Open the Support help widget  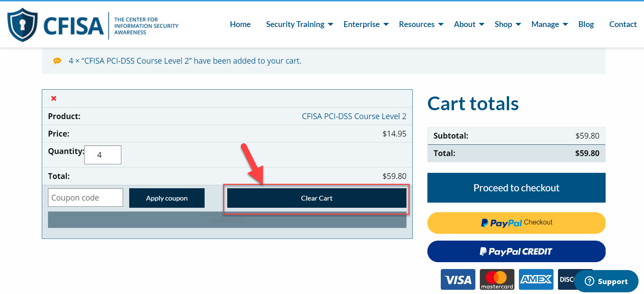[x=606, y=281]
